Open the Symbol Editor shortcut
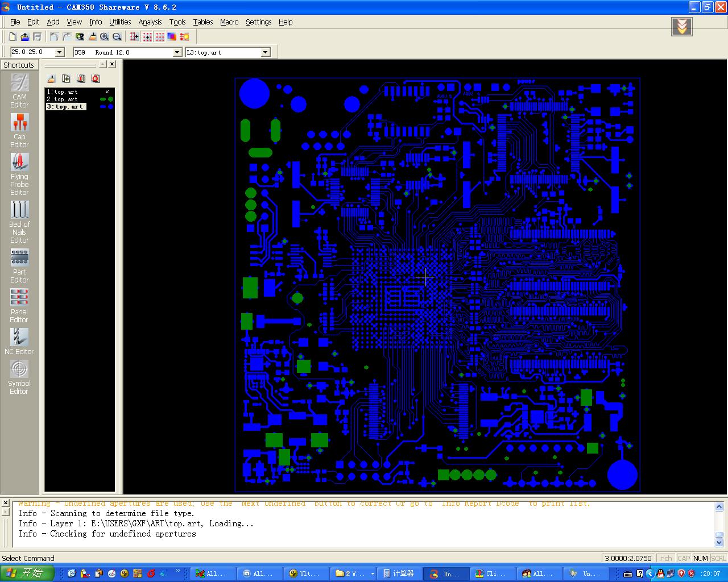 (x=19, y=377)
